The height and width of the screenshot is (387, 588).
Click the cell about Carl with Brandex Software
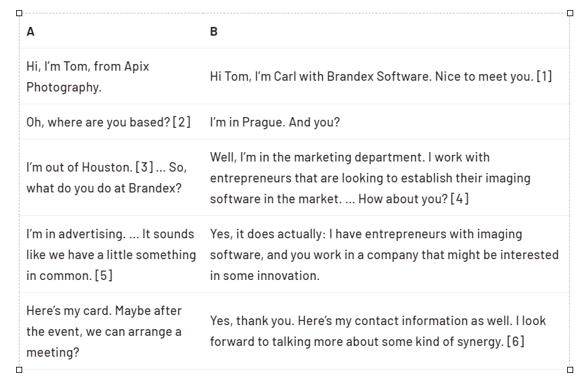[x=386, y=77]
